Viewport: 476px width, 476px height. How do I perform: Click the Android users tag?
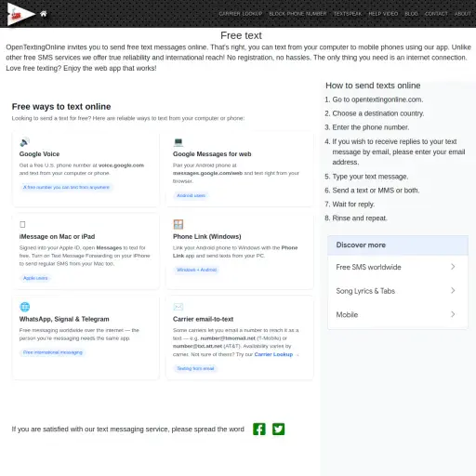pos(191,195)
